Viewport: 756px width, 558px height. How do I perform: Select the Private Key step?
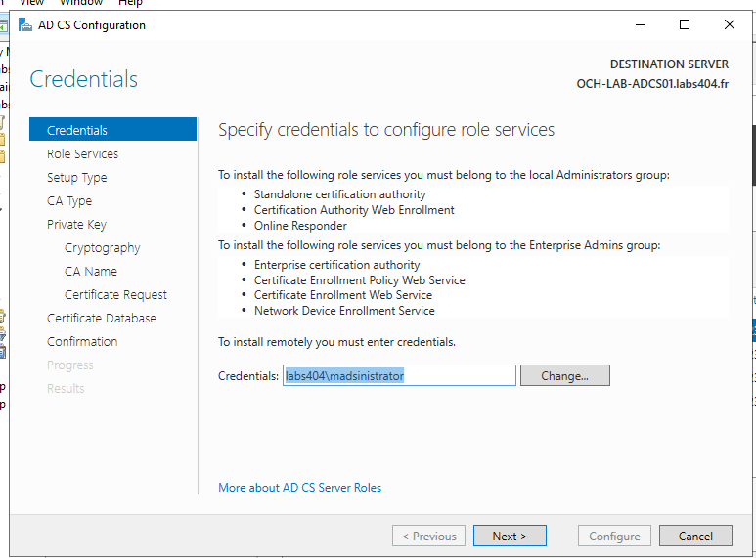(76, 225)
